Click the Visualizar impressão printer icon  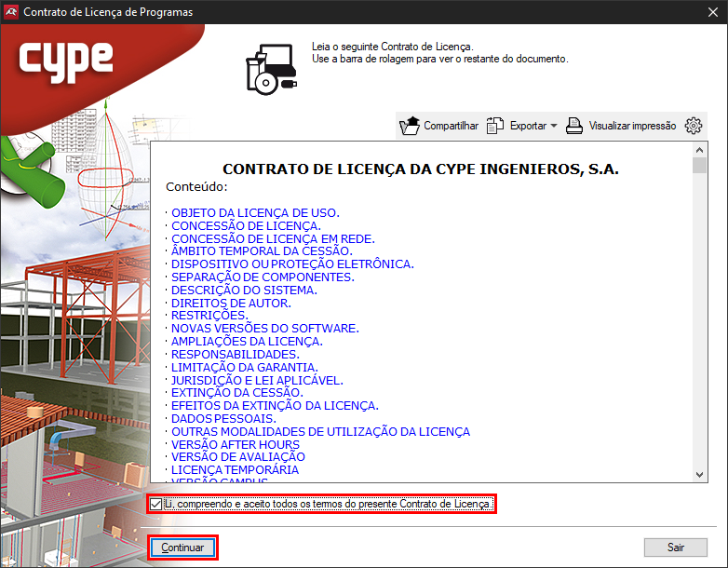(574, 126)
